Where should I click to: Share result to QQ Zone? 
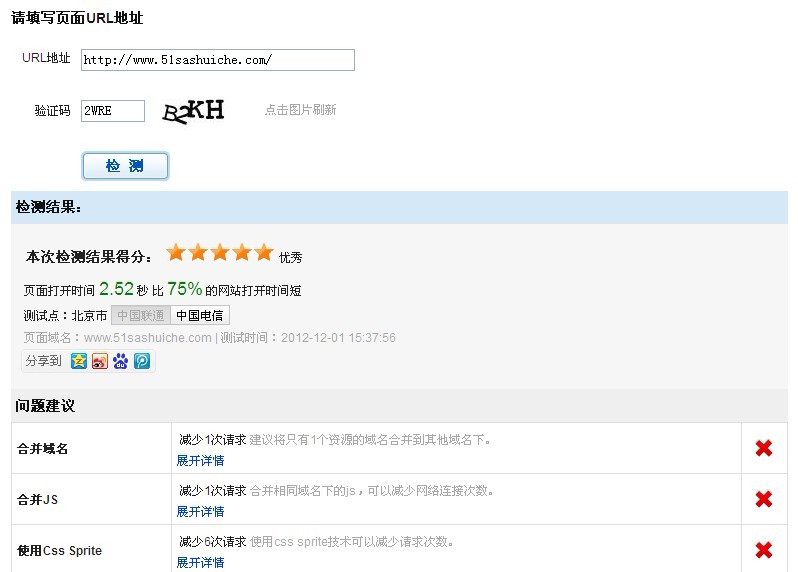(80, 362)
